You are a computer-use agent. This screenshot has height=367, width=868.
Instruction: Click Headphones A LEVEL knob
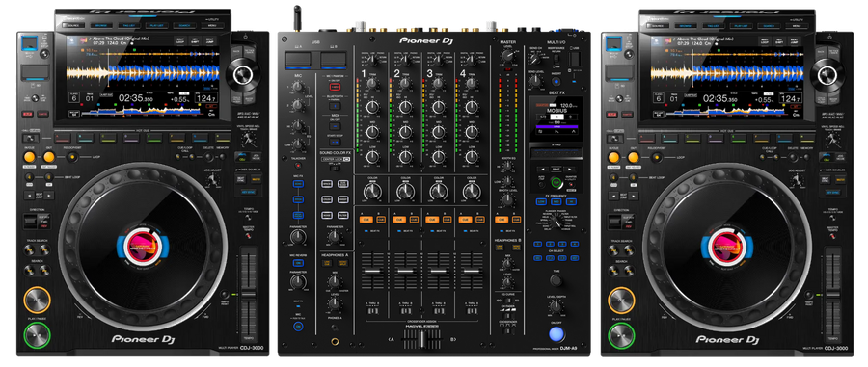coord(334,305)
